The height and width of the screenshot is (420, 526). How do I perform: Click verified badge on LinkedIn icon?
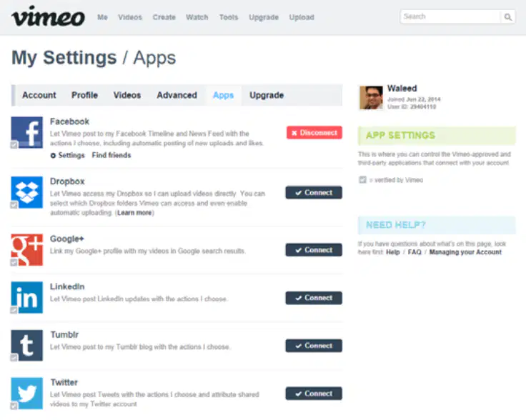pos(14,310)
